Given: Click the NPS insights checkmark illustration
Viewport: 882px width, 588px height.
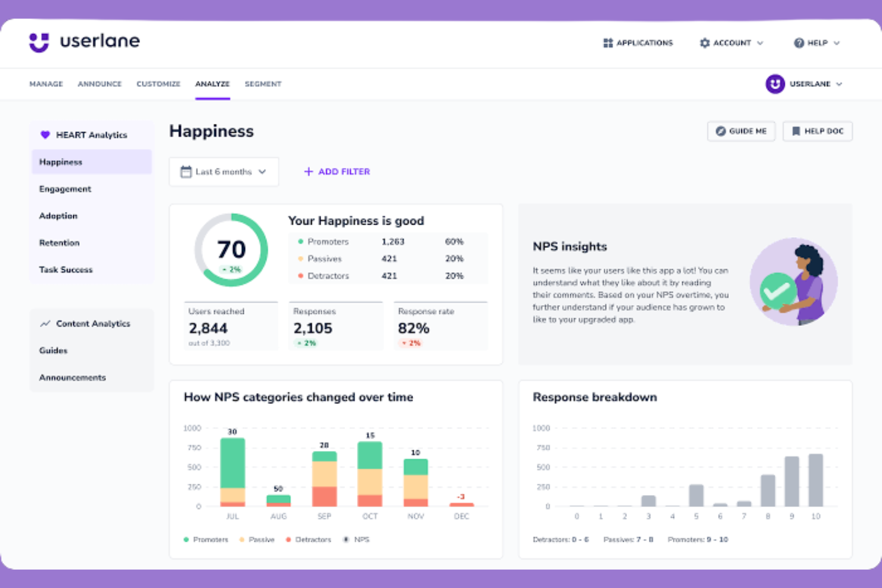Looking at the screenshot, I should pos(778,291).
